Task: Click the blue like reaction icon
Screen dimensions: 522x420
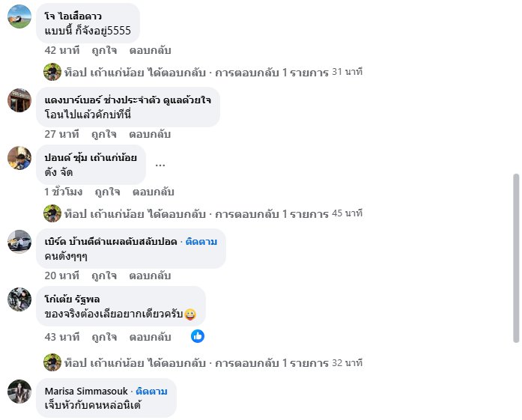Action: click(198, 336)
